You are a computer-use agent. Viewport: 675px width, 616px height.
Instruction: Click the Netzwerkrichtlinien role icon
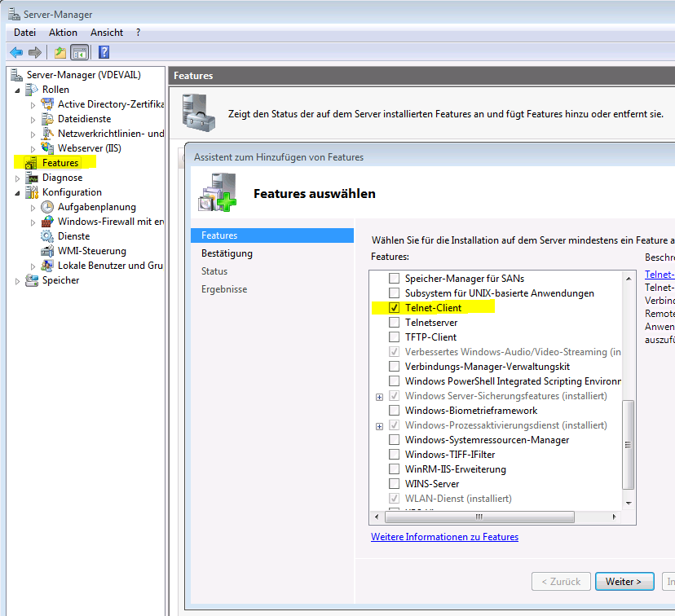pyautogui.click(x=47, y=134)
